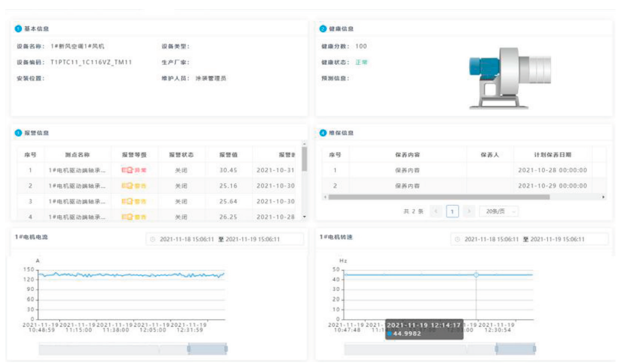The image size is (623, 364).
Task: Click the numbered badge beside 维保信息 heading
Action: click(323, 133)
